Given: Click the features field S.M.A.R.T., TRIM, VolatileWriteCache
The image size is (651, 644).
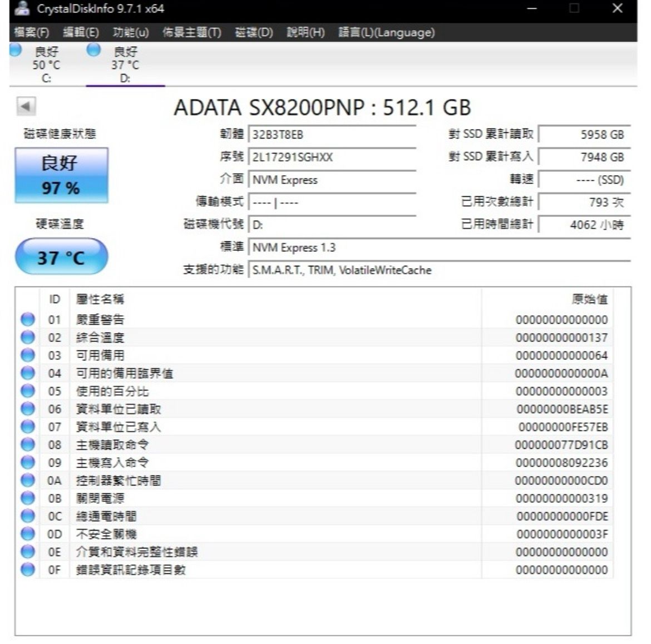Looking at the screenshot, I should click(x=439, y=270).
